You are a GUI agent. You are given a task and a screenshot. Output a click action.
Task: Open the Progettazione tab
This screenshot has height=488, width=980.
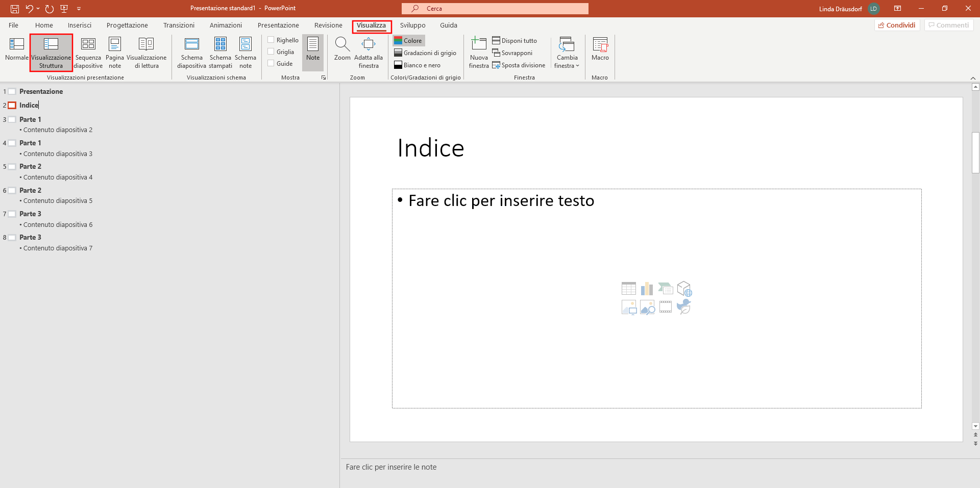point(127,25)
